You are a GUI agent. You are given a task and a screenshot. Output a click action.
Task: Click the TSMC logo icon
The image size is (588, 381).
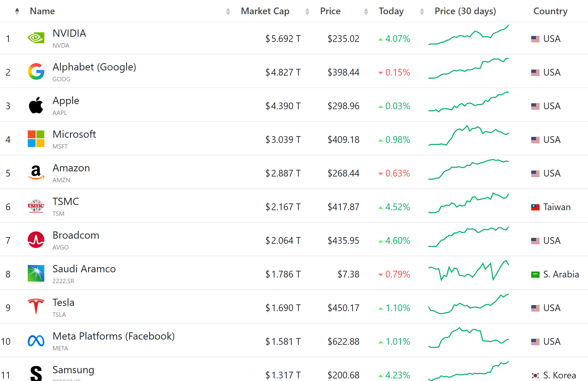pyautogui.click(x=36, y=206)
